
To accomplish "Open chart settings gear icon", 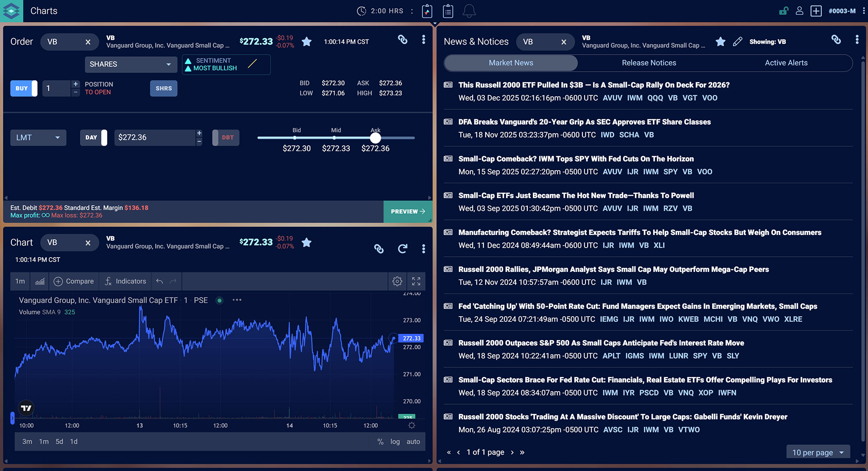I will coord(397,281).
